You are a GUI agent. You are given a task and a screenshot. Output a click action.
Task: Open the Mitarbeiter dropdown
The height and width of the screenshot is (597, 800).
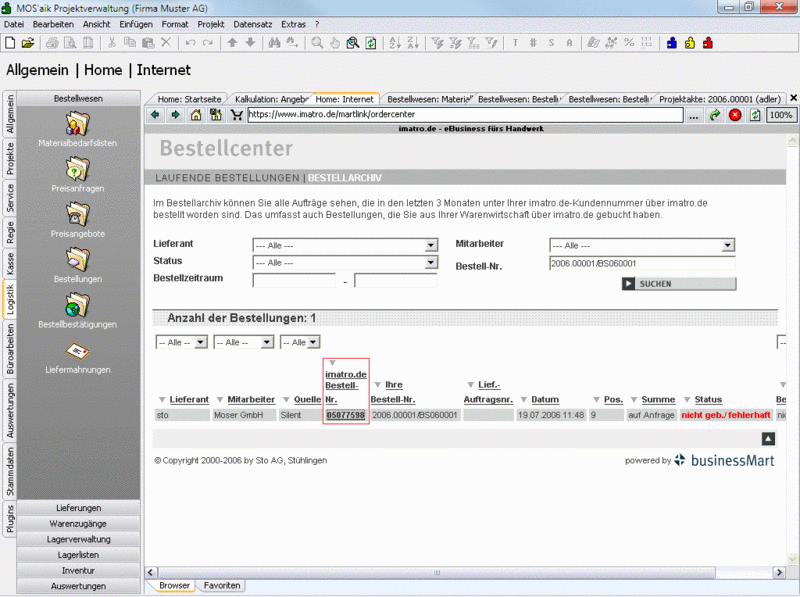click(x=642, y=245)
